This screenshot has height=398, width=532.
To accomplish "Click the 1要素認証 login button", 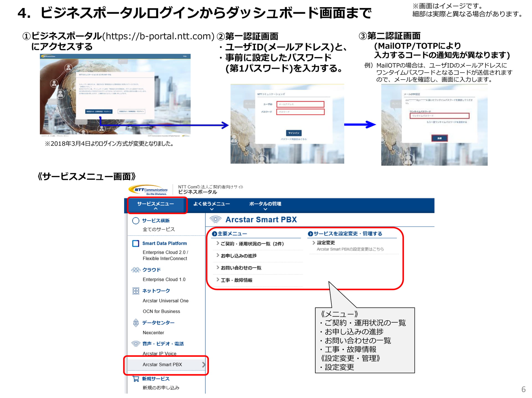I will (132, 111).
